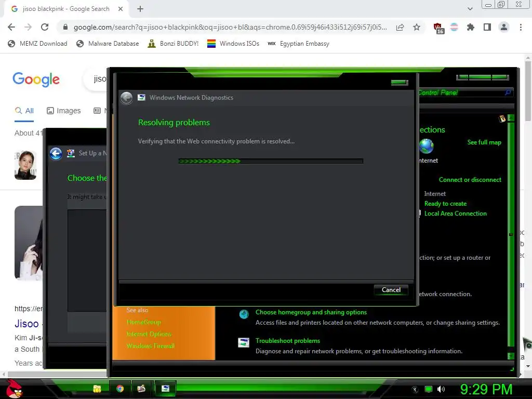Click Ready to create text
The image size is (532, 399).
pos(445,204)
